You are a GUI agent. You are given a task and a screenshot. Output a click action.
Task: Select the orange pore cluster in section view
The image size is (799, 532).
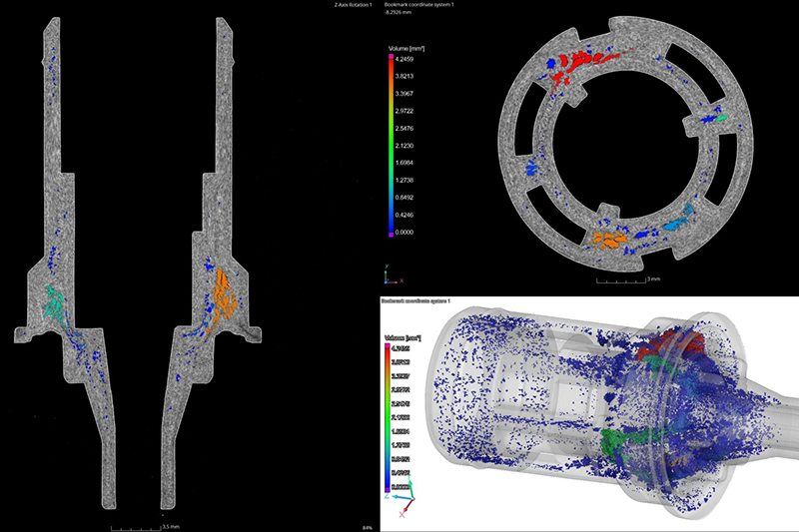(224, 297)
